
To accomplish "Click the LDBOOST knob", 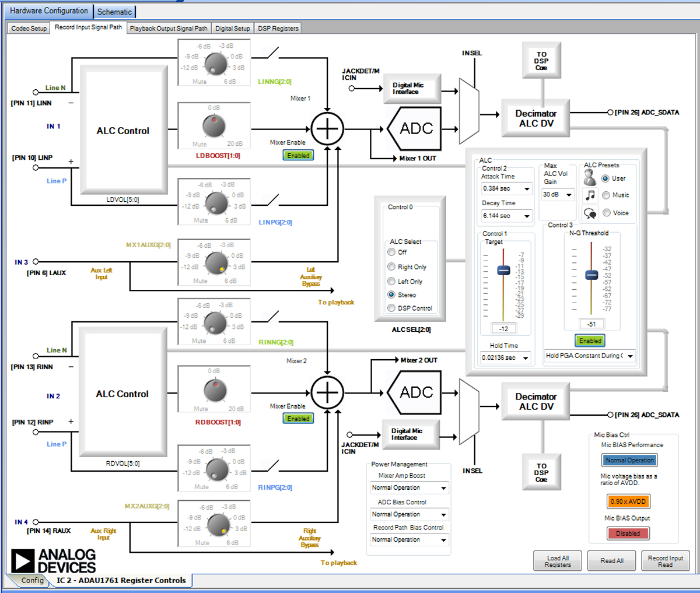I will 214,125.
